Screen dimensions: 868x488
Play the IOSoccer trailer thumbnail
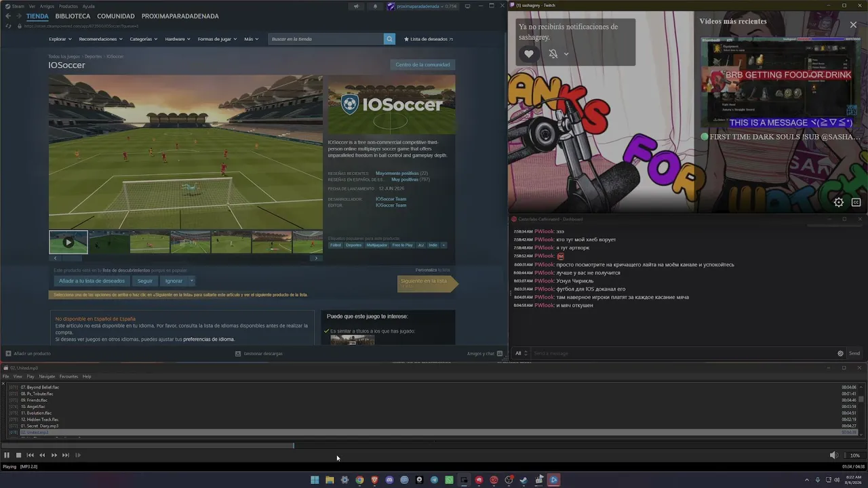click(68, 242)
